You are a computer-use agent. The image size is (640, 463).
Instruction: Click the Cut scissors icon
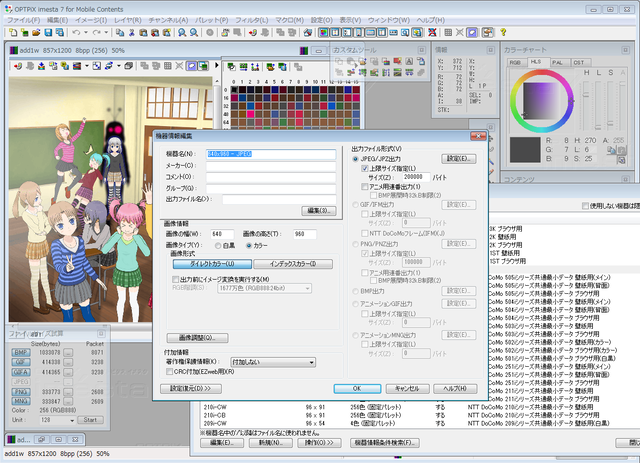(x=131, y=32)
